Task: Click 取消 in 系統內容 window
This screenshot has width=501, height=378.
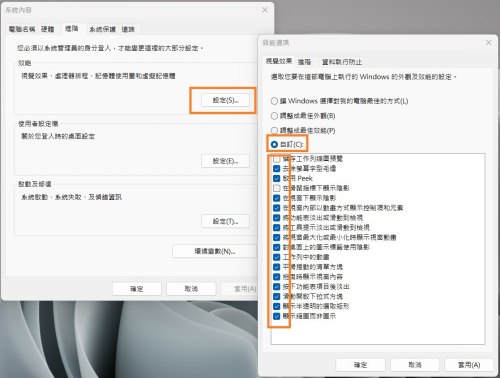Action: tap(191, 289)
